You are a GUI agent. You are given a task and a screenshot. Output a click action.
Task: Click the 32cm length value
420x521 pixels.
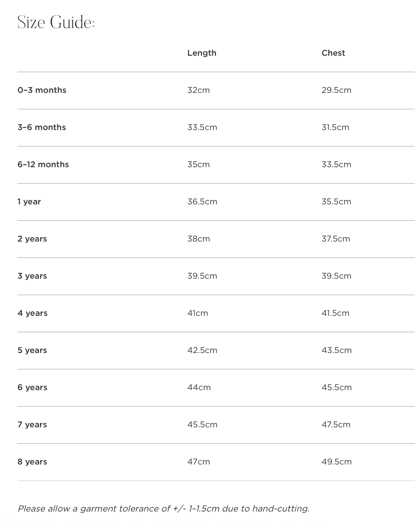point(199,90)
